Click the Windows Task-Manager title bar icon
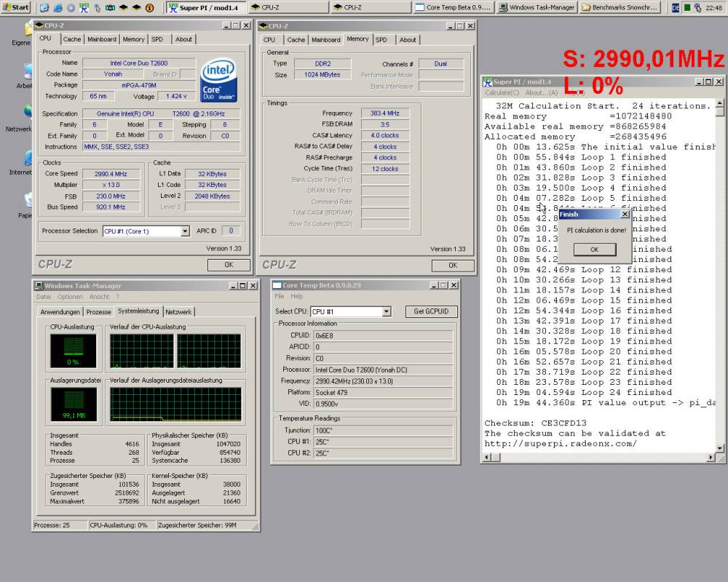 click(39, 285)
